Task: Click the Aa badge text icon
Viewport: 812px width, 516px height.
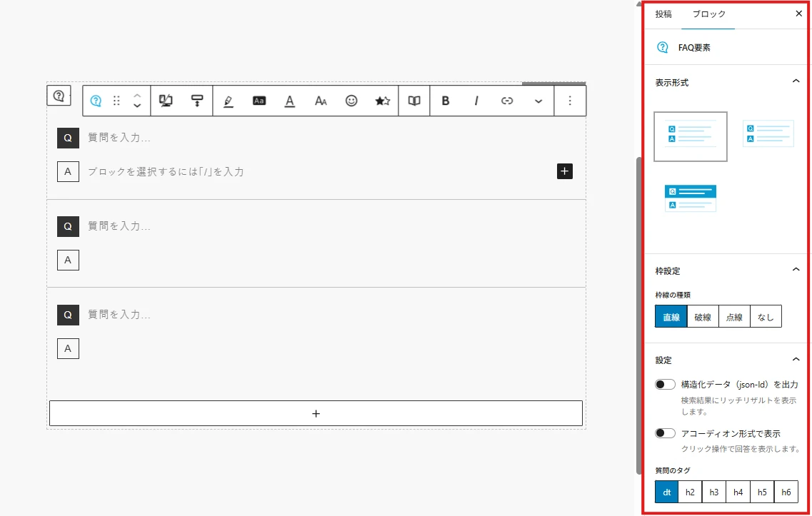Action: (x=259, y=101)
